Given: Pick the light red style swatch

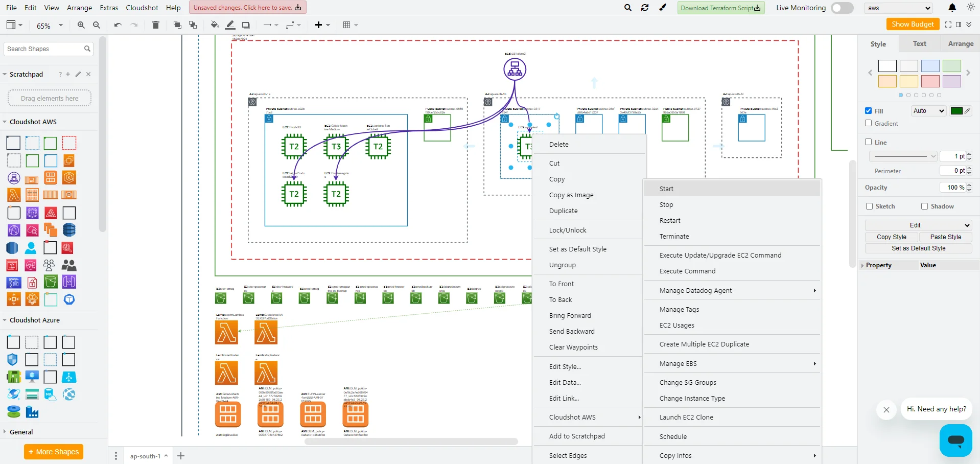Looking at the screenshot, I should [x=930, y=81].
